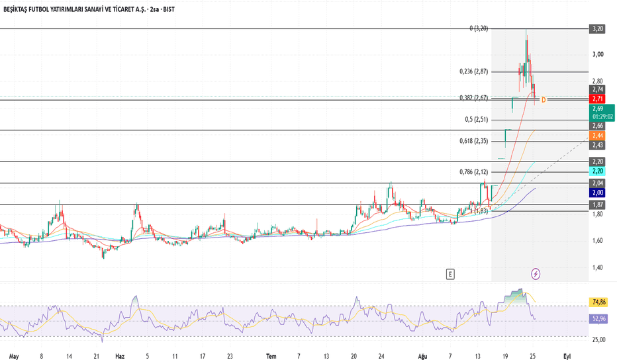Image resolution: width=617 pixels, height=364 pixels.
Task: Click the 2,80 price axis value
Action: pos(598,81)
